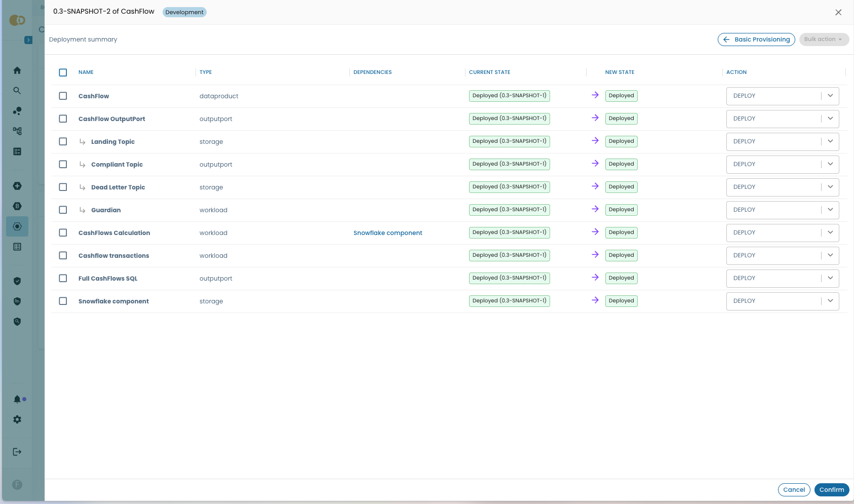This screenshot has width=854, height=504.
Task: Check the Dead Letter Topic checkbox
Action: [x=63, y=187]
